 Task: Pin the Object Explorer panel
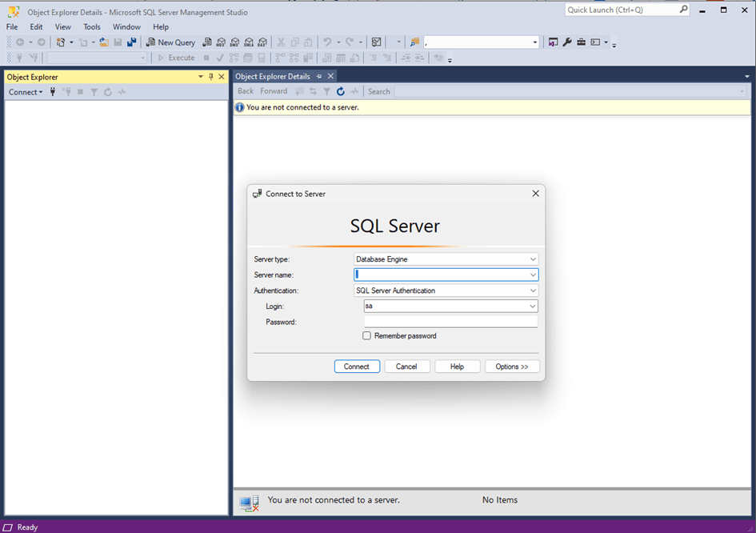[x=211, y=77]
